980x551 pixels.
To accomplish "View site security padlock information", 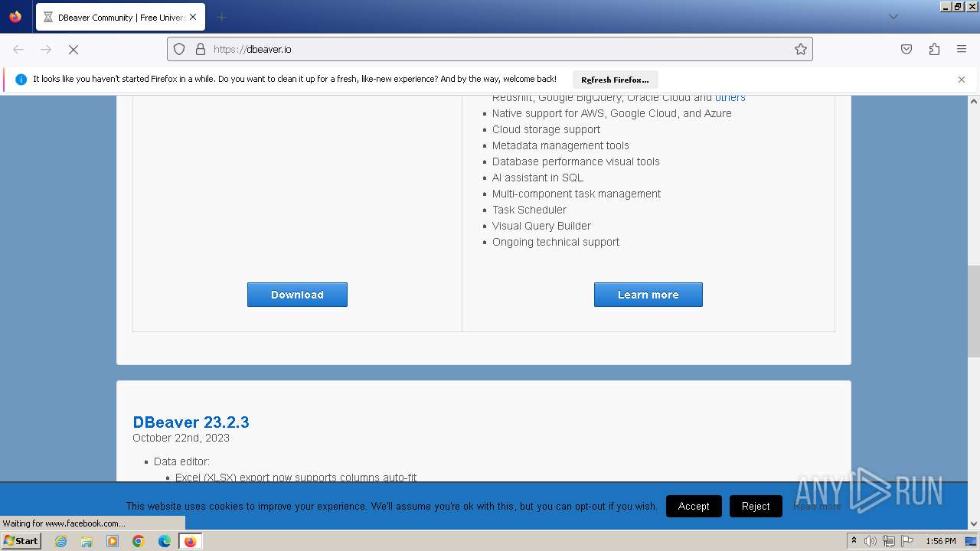I will 201,49.
